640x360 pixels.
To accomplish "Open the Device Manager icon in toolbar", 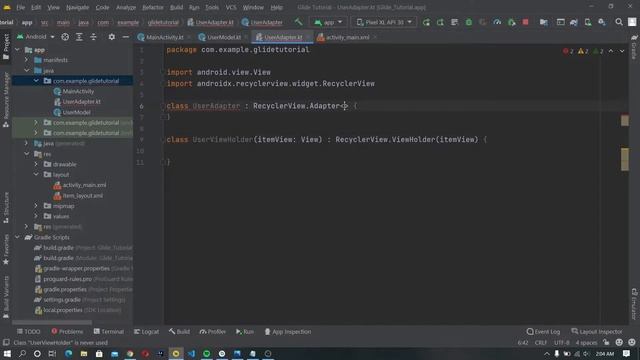I will pos(587,22).
